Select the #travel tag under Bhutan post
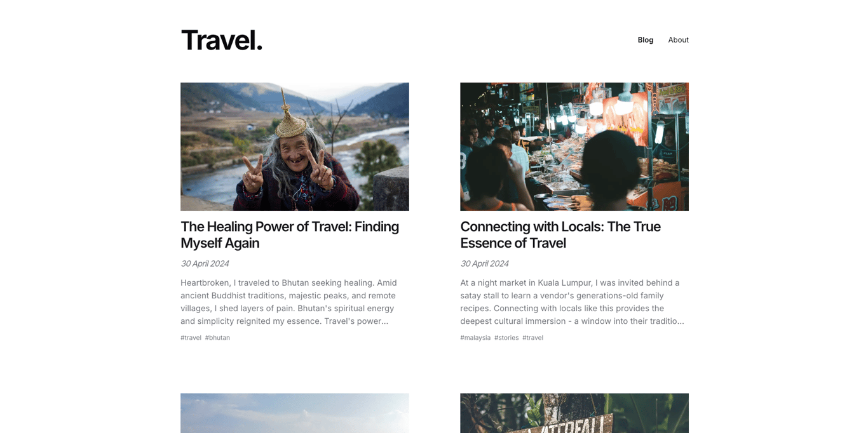Viewport: 868px width, 433px height. (191, 338)
